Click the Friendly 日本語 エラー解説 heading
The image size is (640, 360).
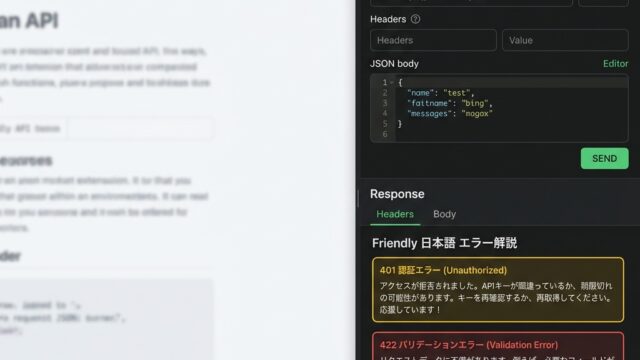[x=444, y=243]
